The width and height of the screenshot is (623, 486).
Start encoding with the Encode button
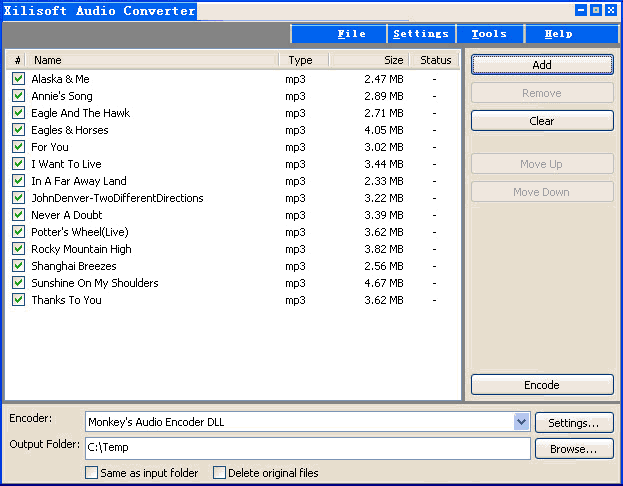(542, 385)
